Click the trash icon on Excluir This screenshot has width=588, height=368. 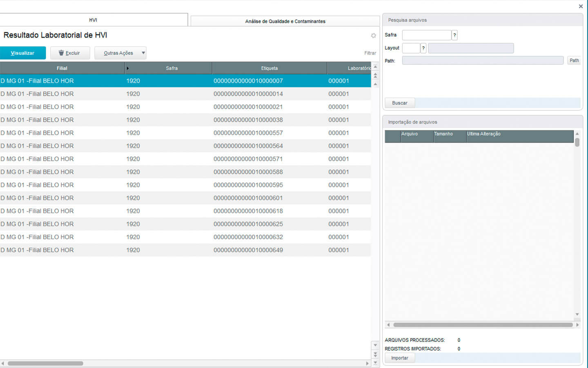[61, 53]
